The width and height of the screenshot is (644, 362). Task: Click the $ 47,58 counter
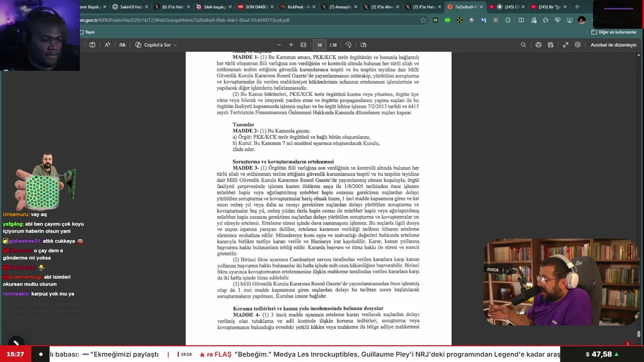[x=602, y=354]
